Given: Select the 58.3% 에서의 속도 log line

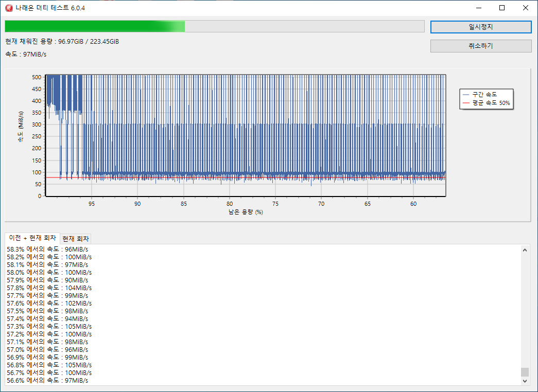Looking at the screenshot, I should (x=47, y=250).
